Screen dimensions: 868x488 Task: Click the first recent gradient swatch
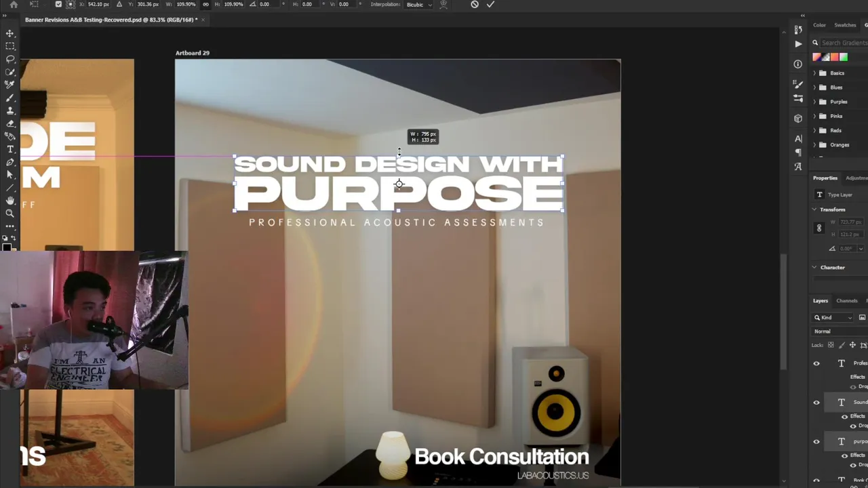coord(817,58)
